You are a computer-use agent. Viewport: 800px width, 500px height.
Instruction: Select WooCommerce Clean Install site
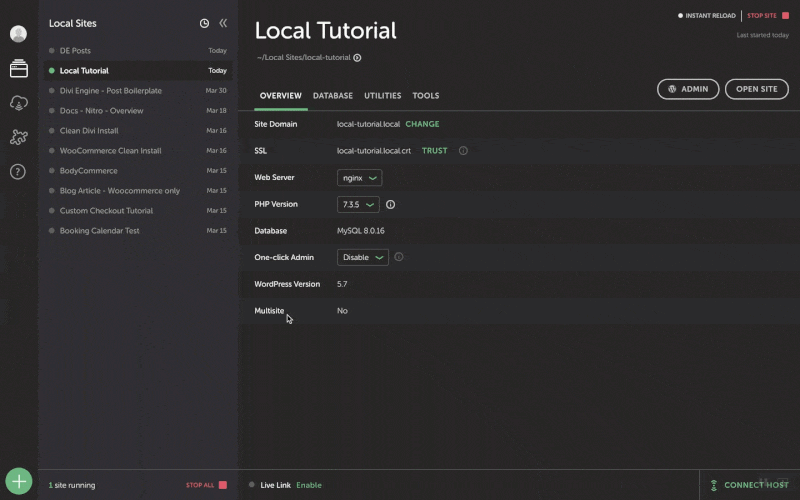[x=138, y=151]
